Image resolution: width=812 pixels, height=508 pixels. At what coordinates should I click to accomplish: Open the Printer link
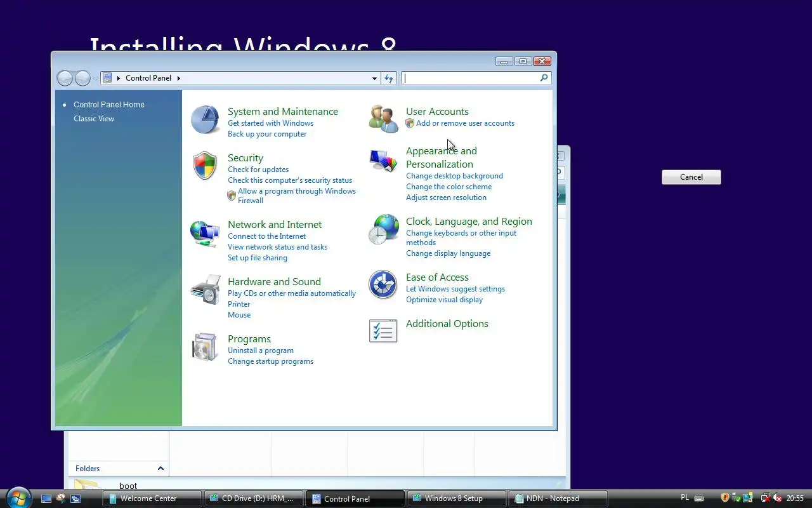pyautogui.click(x=239, y=304)
